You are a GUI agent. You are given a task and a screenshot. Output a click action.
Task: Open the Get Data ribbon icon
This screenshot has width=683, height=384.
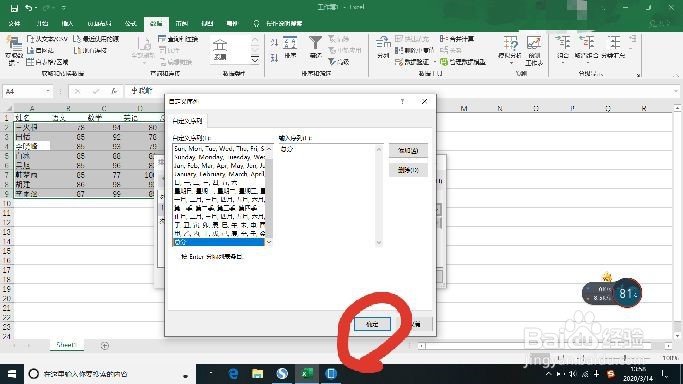coord(14,51)
